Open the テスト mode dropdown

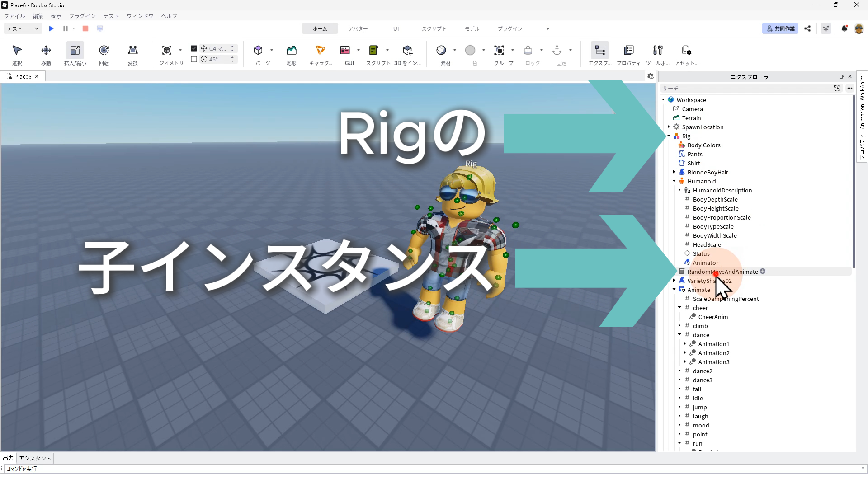click(23, 28)
